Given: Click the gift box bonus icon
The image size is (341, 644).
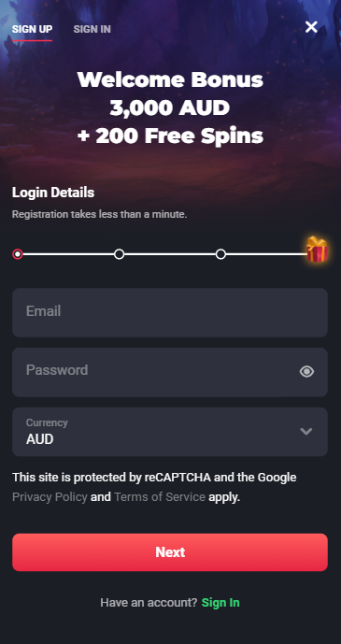Looking at the screenshot, I should (317, 250).
